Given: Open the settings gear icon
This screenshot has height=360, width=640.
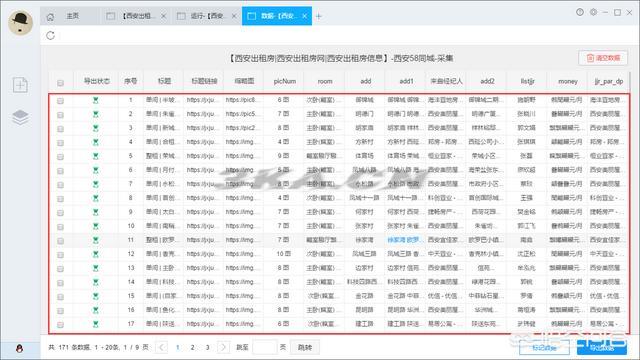Looking at the screenshot, I should (593, 12).
